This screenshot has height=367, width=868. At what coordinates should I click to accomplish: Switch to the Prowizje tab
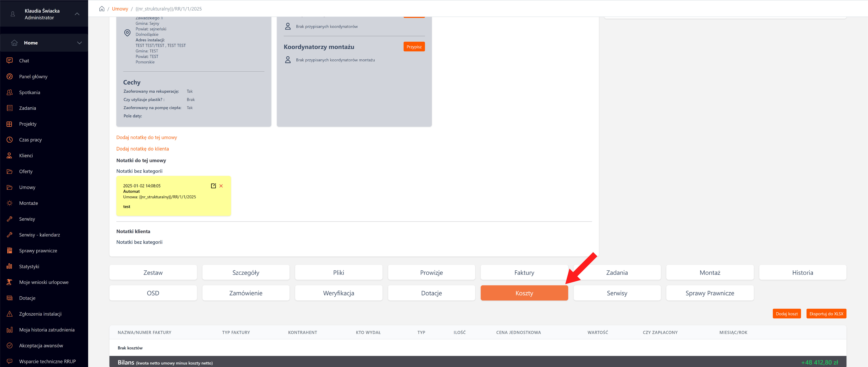431,272
